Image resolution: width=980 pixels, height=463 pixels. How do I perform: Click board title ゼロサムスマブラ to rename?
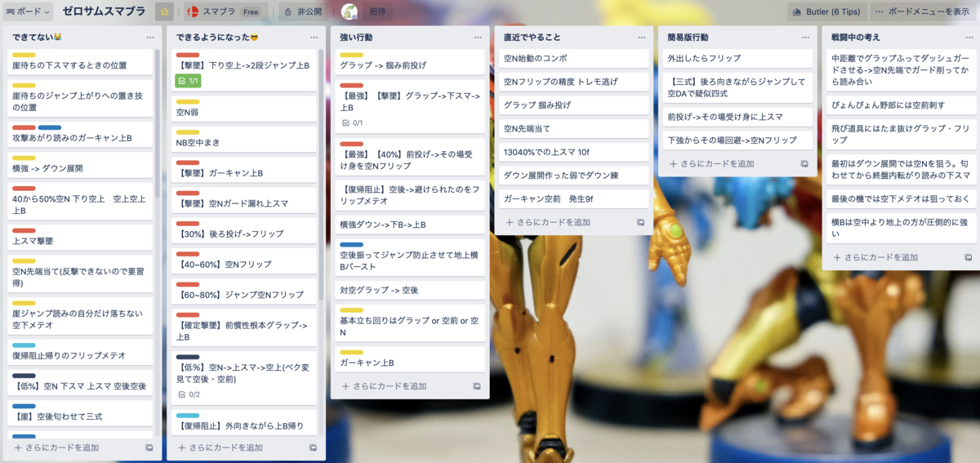pyautogui.click(x=105, y=12)
